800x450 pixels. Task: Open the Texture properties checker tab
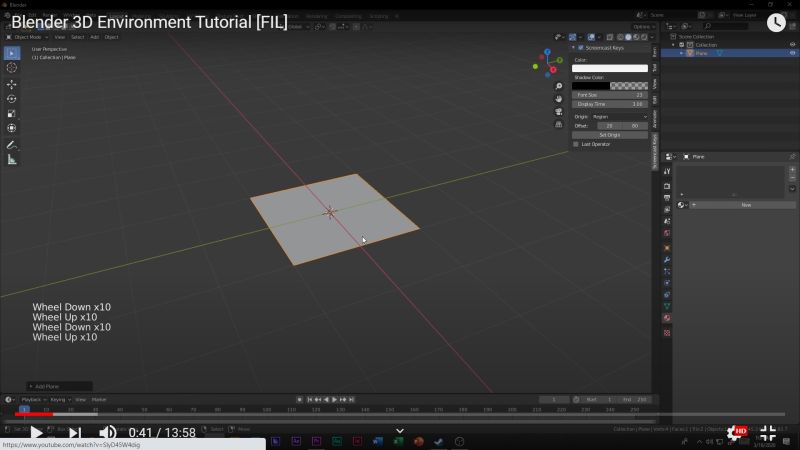[667, 333]
